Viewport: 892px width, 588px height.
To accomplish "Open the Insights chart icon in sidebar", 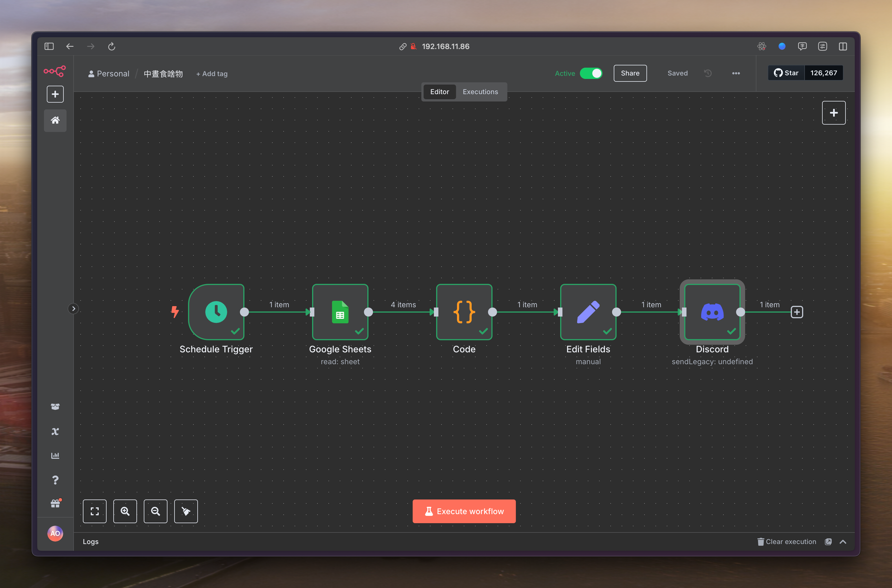I will click(55, 456).
